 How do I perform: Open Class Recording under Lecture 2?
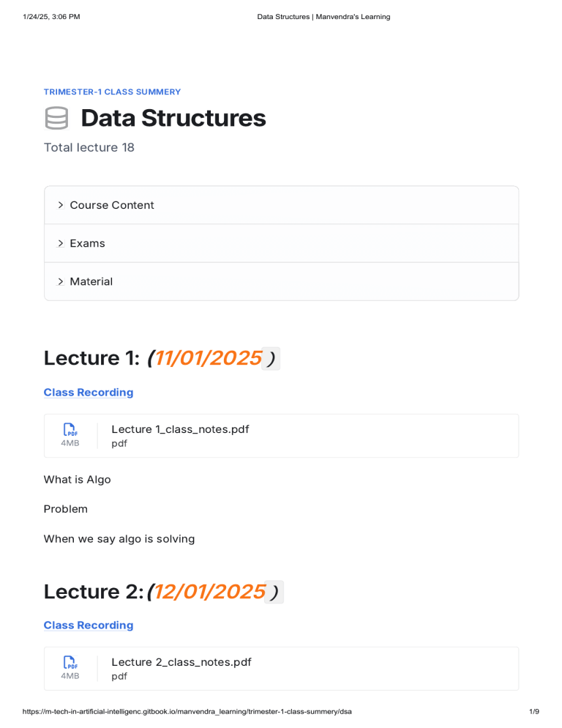click(x=88, y=625)
